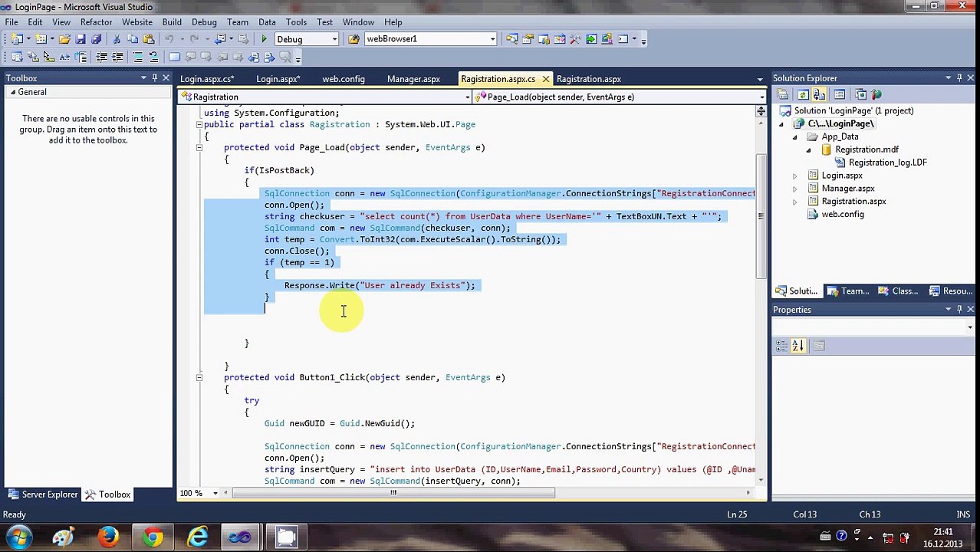Click the Add New Item toolbar icon
The image size is (980, 552).
pos(40,39)
